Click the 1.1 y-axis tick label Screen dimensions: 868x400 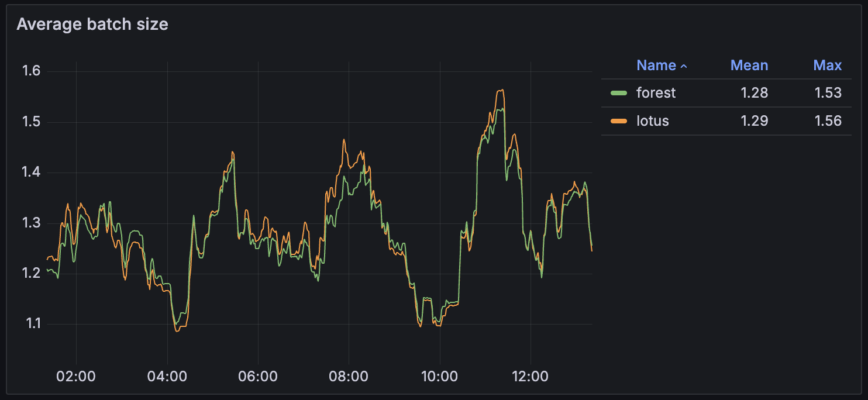(x=31, y=323)
